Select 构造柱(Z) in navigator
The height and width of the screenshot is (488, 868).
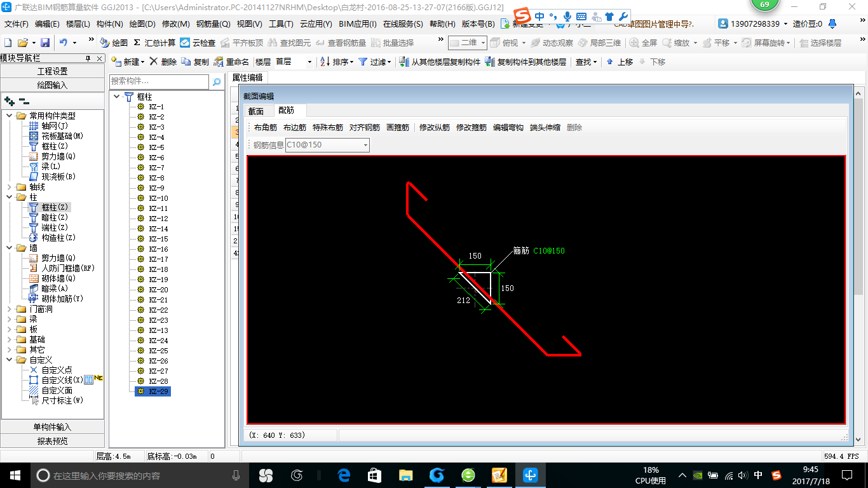[x=58, y=238]
